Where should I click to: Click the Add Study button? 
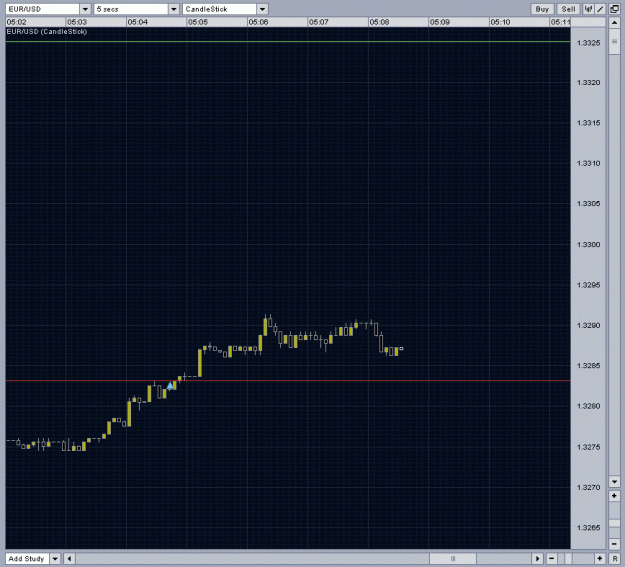point(27,559)
